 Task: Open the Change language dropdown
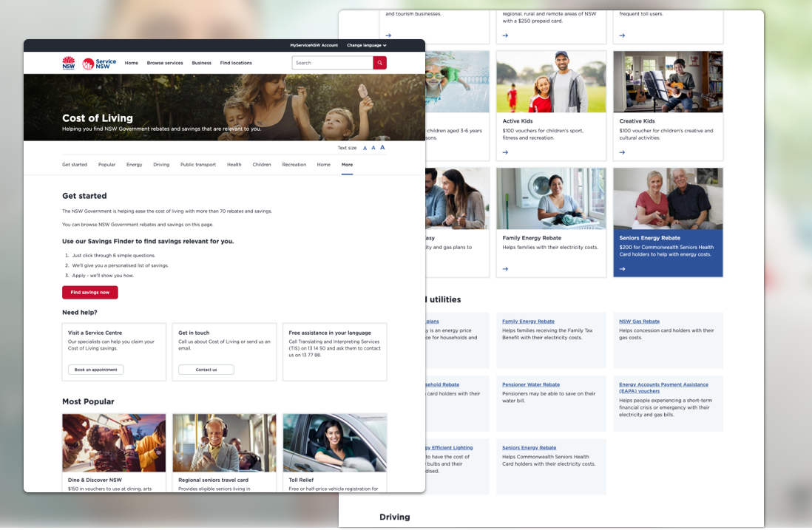pyautogui.click(x=365, y=45)
